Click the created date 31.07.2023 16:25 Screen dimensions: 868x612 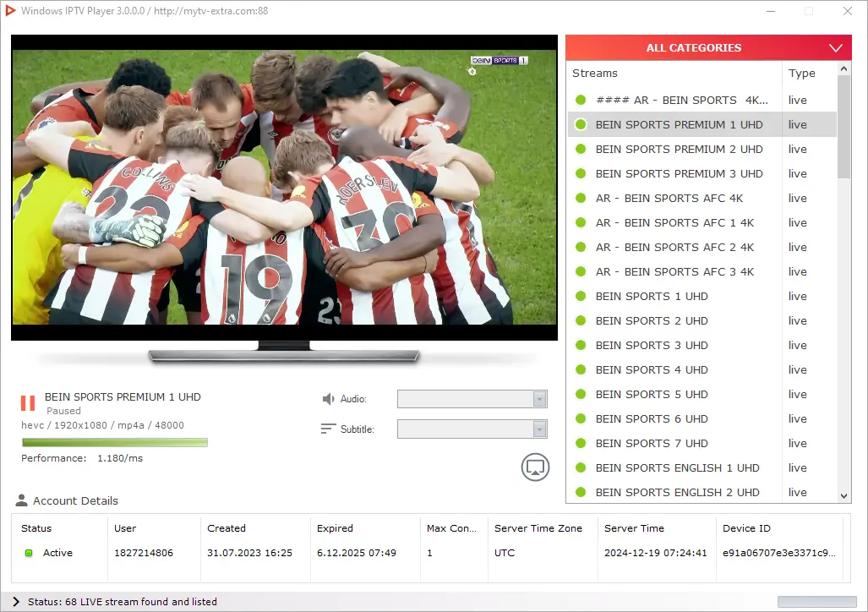point(249,553)
